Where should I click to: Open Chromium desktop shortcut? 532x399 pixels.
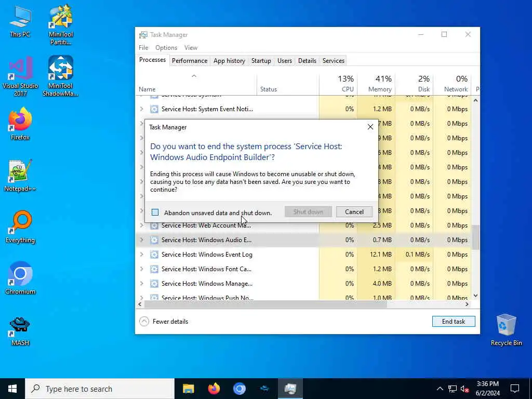coord(20,278)
